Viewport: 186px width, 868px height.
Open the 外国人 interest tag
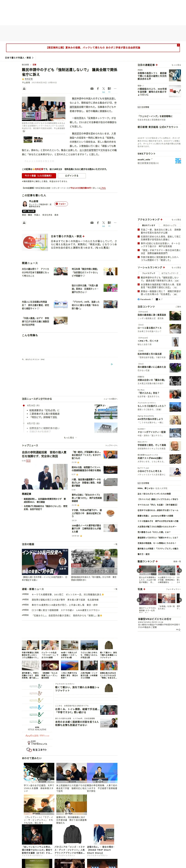37,215
